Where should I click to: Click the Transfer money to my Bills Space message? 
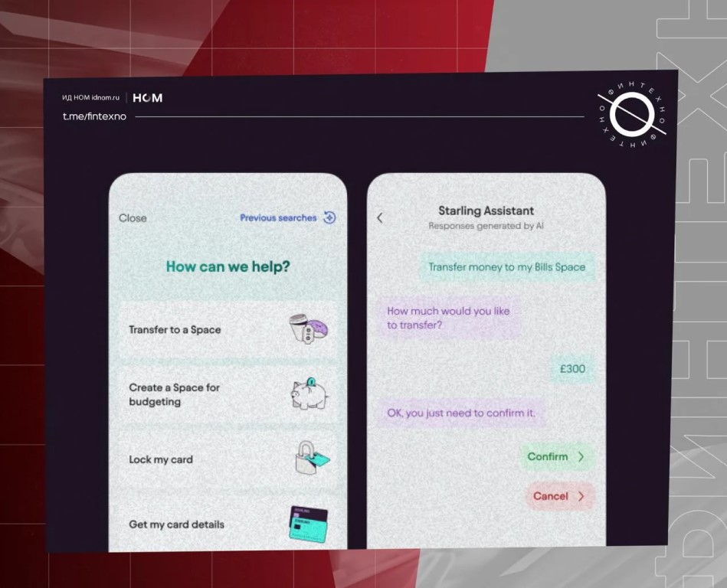tap(506, 267)
